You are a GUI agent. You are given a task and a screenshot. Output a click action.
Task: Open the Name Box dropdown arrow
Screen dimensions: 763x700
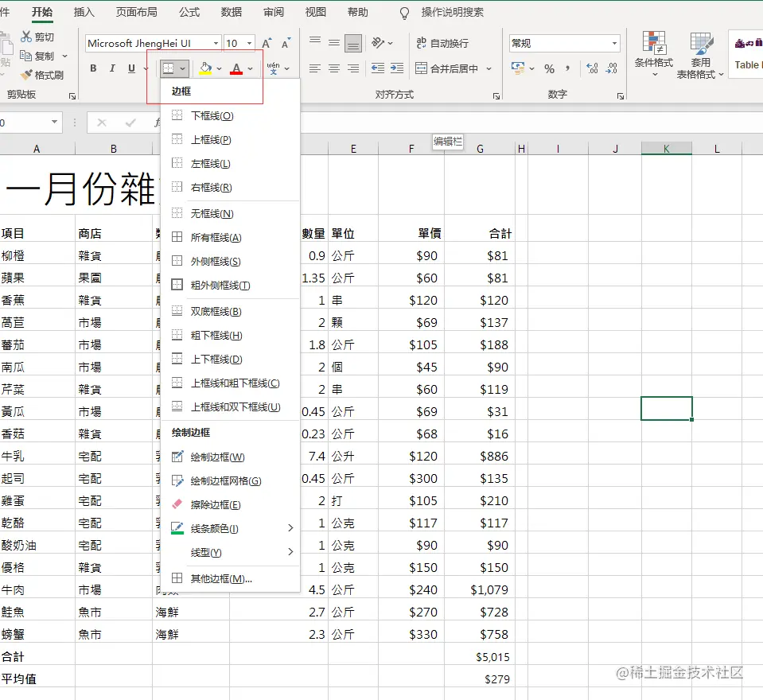pyautogui.click(x=54, y=122)
